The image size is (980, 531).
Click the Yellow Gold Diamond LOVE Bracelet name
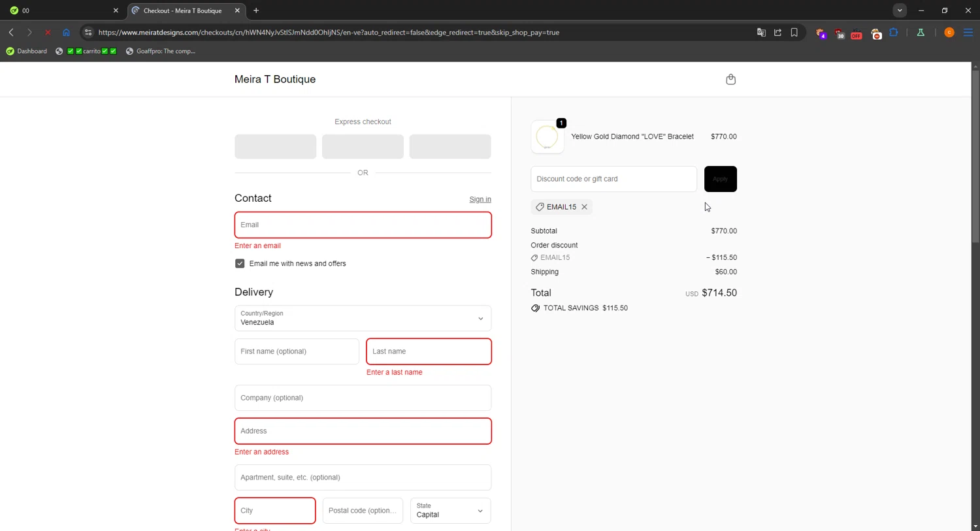pos(632,137)
